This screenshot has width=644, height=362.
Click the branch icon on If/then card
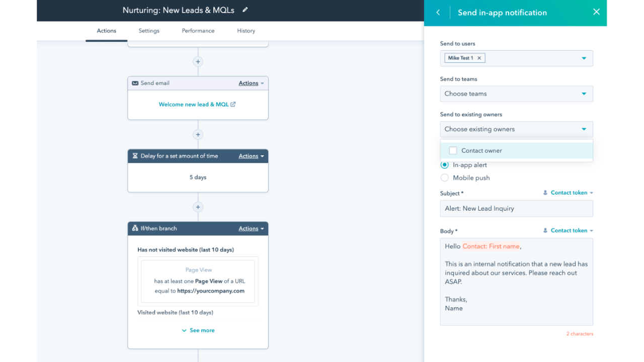(135, 228)
